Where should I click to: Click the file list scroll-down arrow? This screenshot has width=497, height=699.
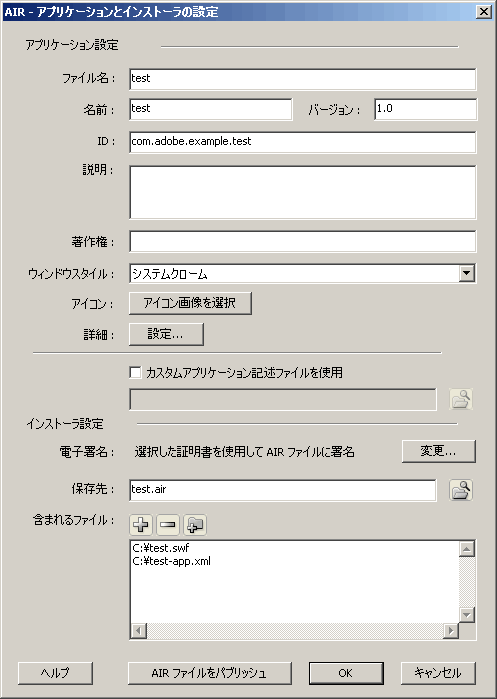467,615
